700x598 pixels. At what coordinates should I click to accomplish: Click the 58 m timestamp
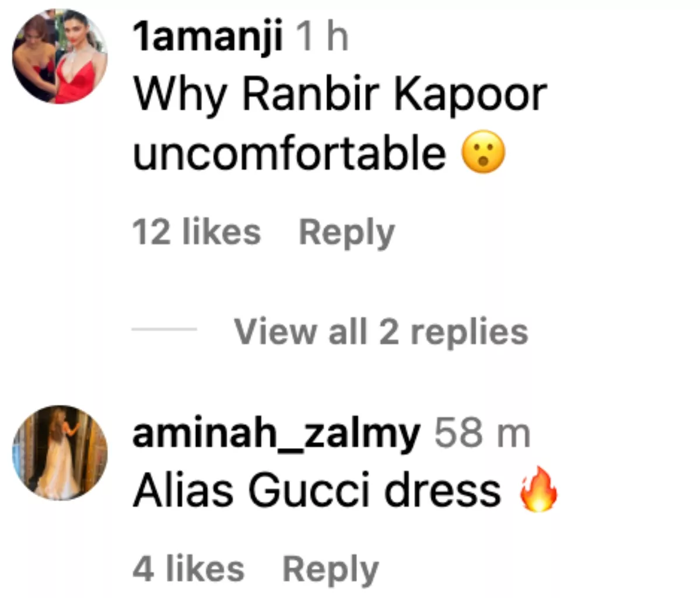tap(482, 433)
